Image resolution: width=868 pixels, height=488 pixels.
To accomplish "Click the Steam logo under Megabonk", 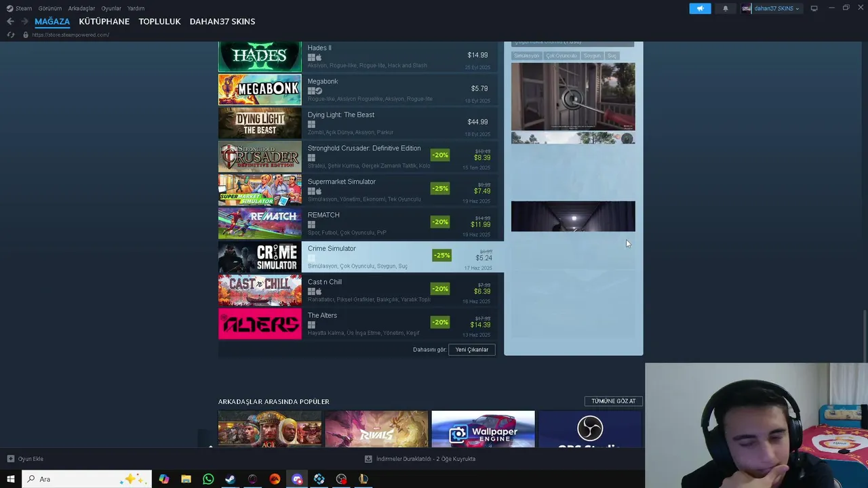I will click(319, 91).
